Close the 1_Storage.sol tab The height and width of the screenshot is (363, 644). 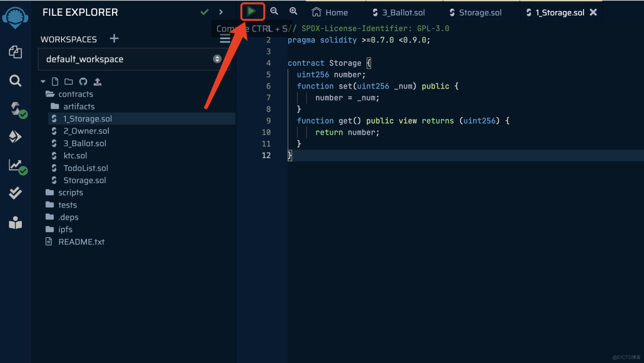point(593,12)
